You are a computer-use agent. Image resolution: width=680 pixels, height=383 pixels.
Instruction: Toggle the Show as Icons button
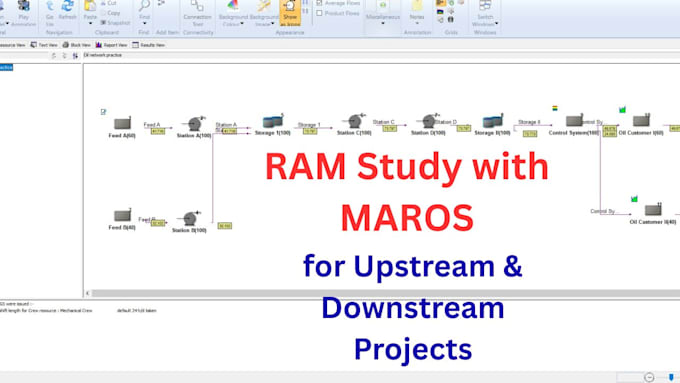(x=290, y=13)
